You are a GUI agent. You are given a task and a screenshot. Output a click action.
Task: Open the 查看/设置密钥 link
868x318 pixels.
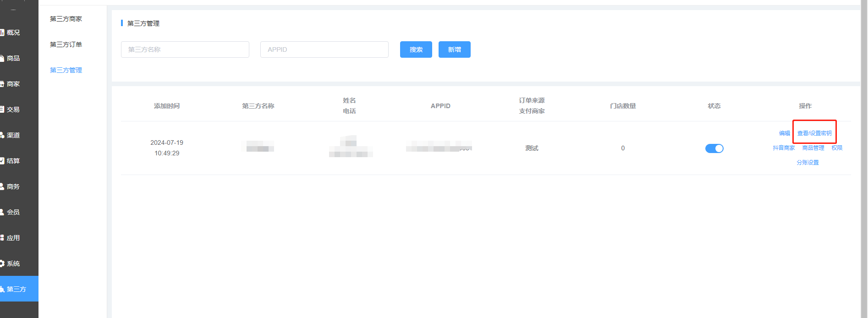(x=814, y=133)
